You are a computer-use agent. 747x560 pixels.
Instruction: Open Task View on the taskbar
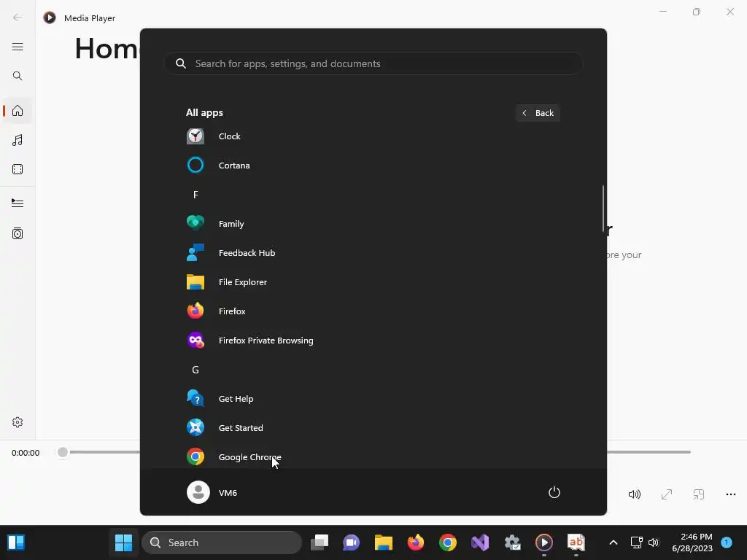click(x=320, y=542)
